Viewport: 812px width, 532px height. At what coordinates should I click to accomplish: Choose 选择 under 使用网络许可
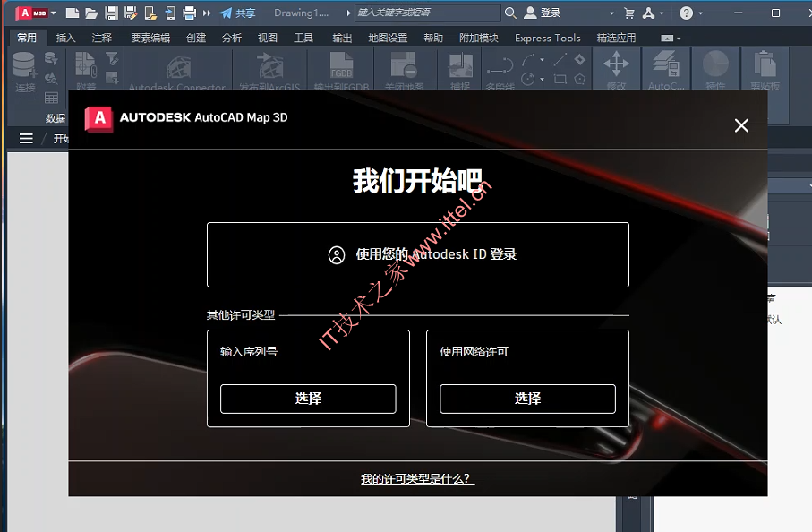tap(527, 399)
